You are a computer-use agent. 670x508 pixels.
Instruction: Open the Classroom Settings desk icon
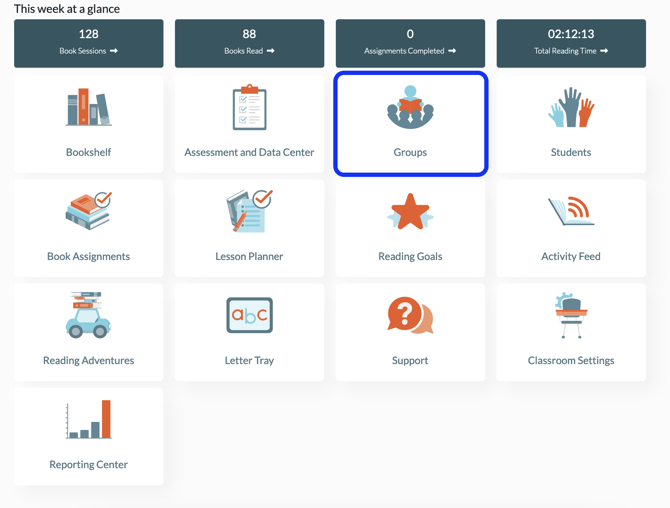(x=571, y=316)
